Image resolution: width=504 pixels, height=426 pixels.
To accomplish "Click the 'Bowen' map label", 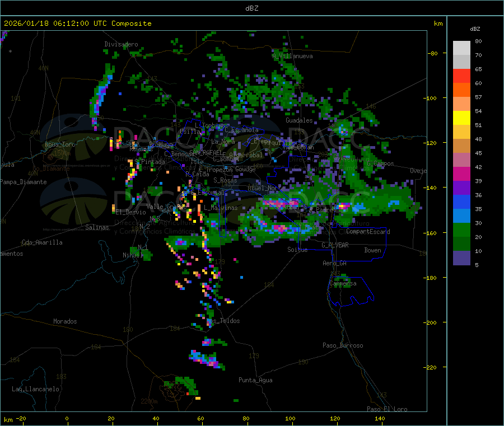I will [372, 250].
